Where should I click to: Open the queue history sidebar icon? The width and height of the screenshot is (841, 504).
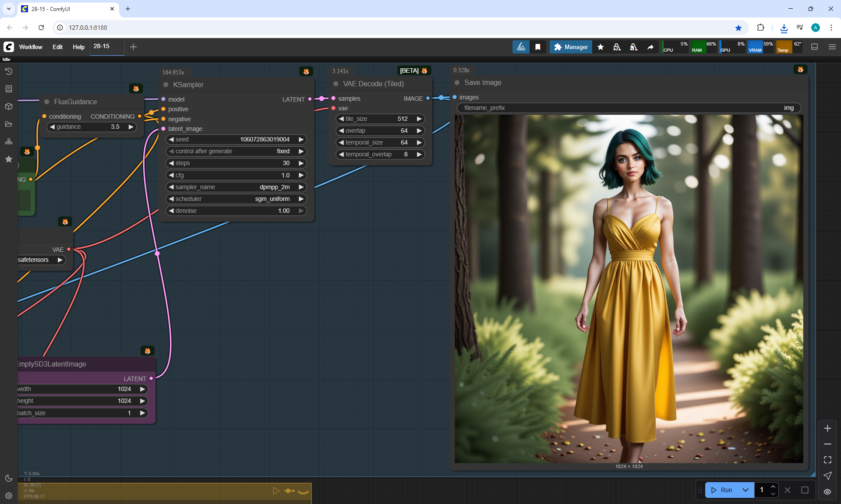pos(8,71)
